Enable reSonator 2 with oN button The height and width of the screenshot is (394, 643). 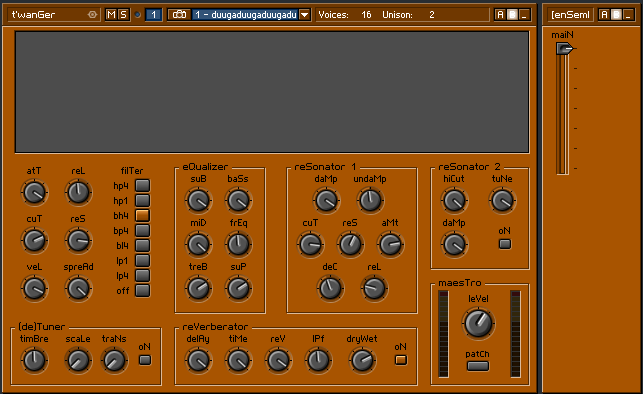click(505, 244)
